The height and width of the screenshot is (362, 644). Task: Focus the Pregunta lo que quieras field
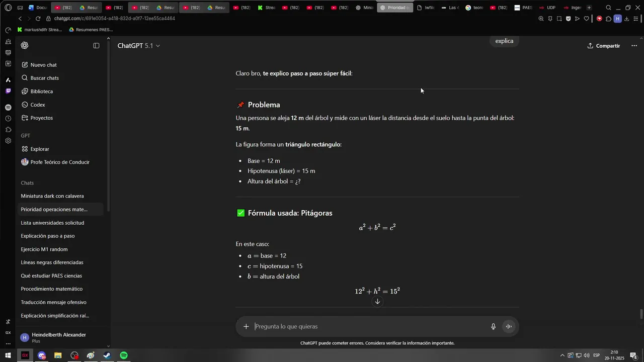coord(370,326)
